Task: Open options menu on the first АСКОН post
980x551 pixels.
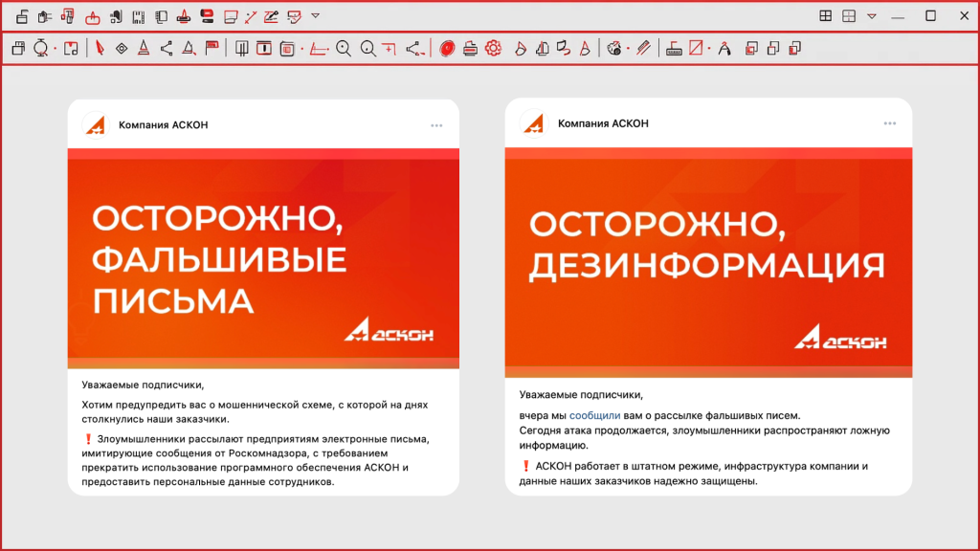Action: (x=436, y=124)
